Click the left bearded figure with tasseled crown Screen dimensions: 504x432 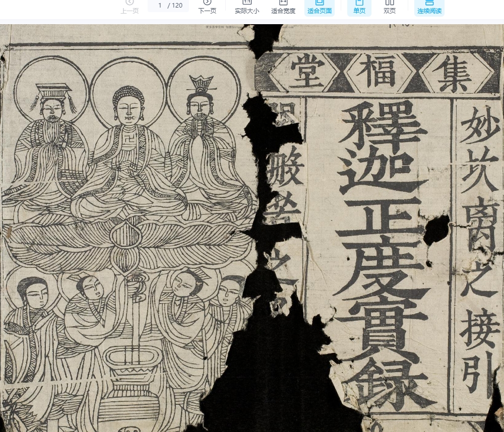pos(52,141)
